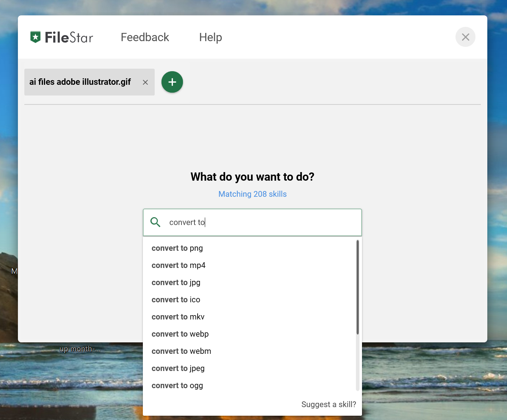Select the convert to mkv skill
This screenshot has height=420, width=507.
pyautogui.click(x=250, y=317)
